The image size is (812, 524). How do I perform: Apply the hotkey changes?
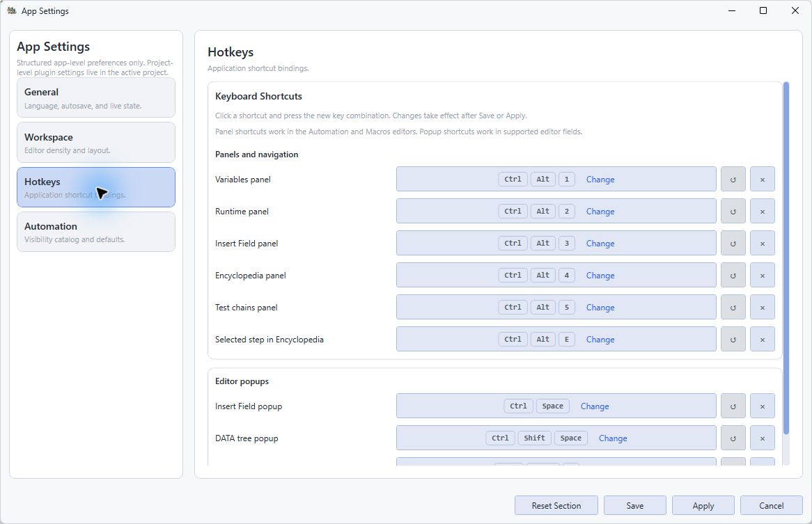[x=703, y=505]
